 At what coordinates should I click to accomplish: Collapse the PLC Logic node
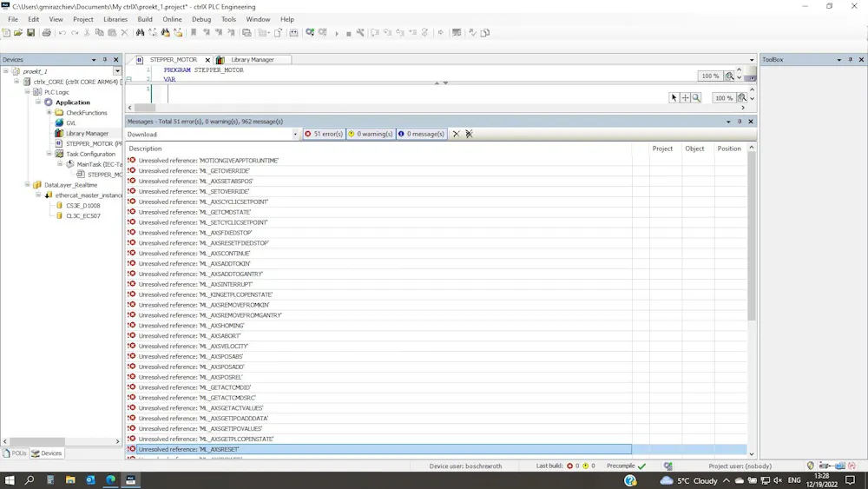click(27, 92)
